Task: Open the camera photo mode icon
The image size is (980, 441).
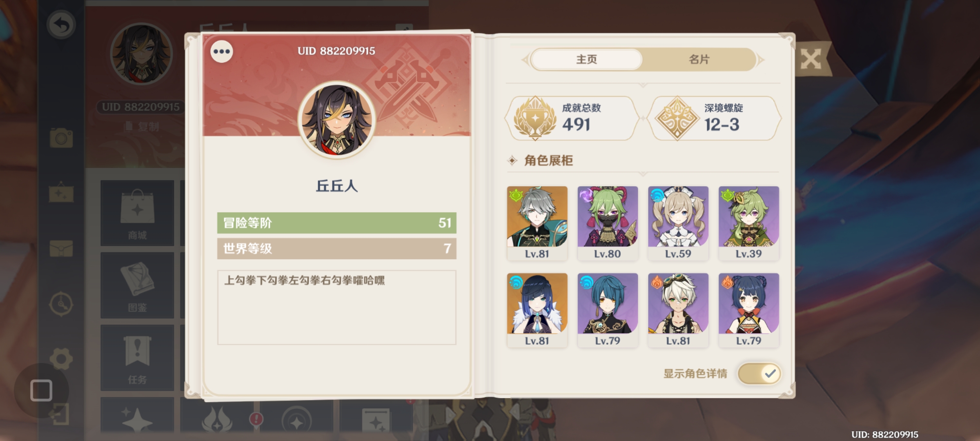Action: (x=61, y=138)
